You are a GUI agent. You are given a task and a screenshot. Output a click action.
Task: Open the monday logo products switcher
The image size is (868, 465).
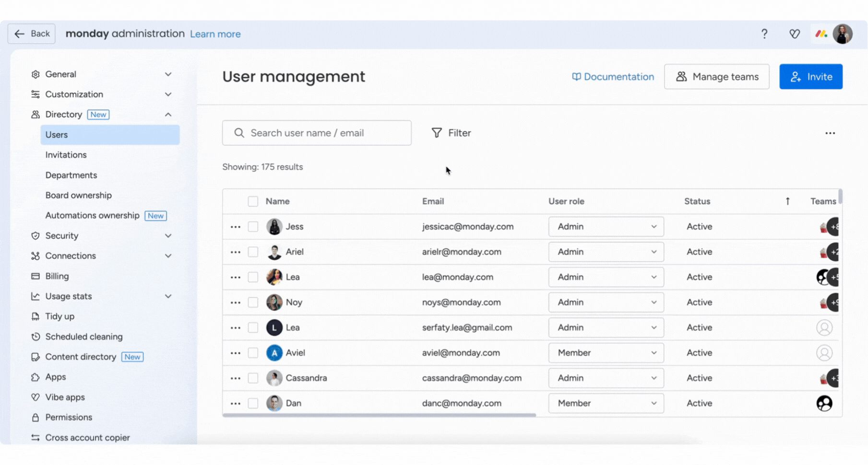point(821,34)
